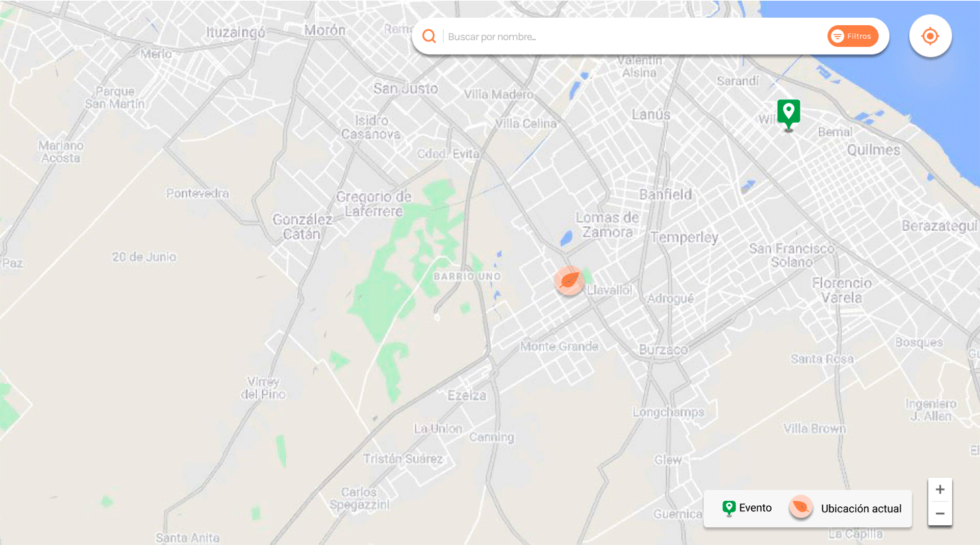Click the 'Ubicación actual' legend label

click(x=861, y=509)
